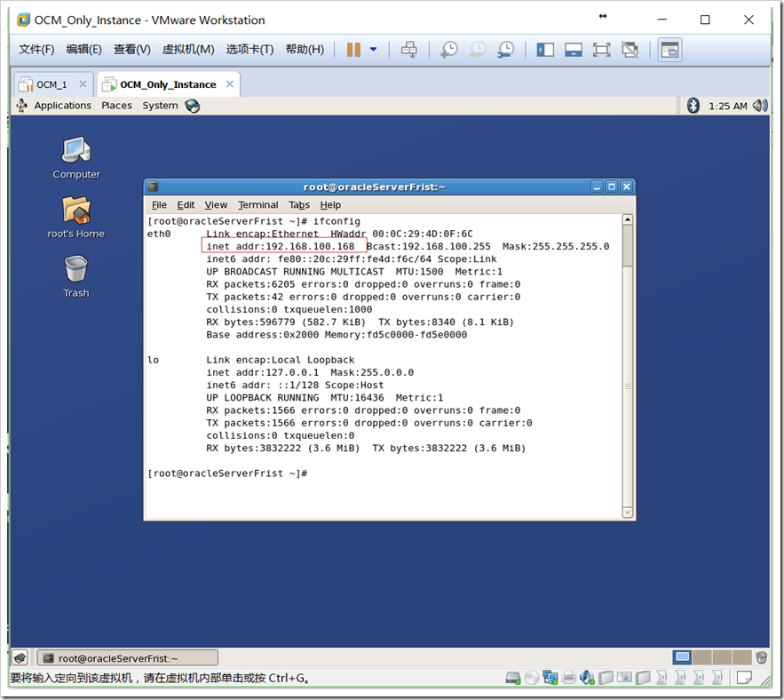Open the 选项卡(T) menu
This screenshot has width=784, height=700.
249,49
